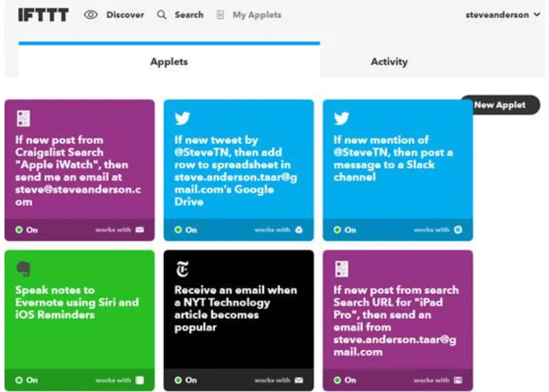549x392 pixels.
Task: Click 'works with' text on Google Drive card
Action: tap(272, 230)
